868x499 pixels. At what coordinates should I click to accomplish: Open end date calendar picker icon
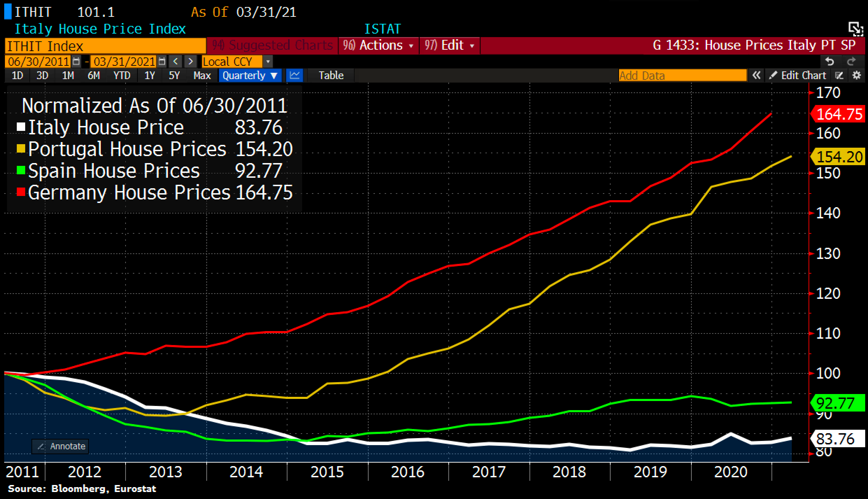(162, 62)
